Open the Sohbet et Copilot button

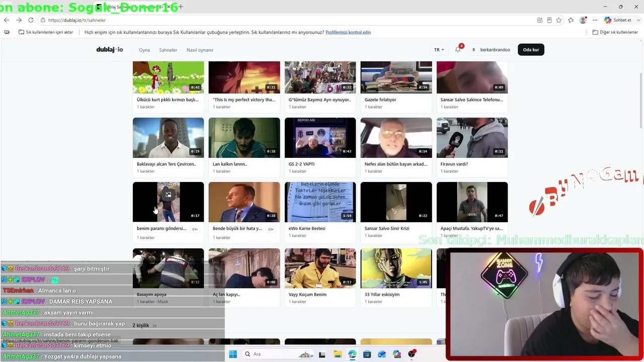pos(618,20)
